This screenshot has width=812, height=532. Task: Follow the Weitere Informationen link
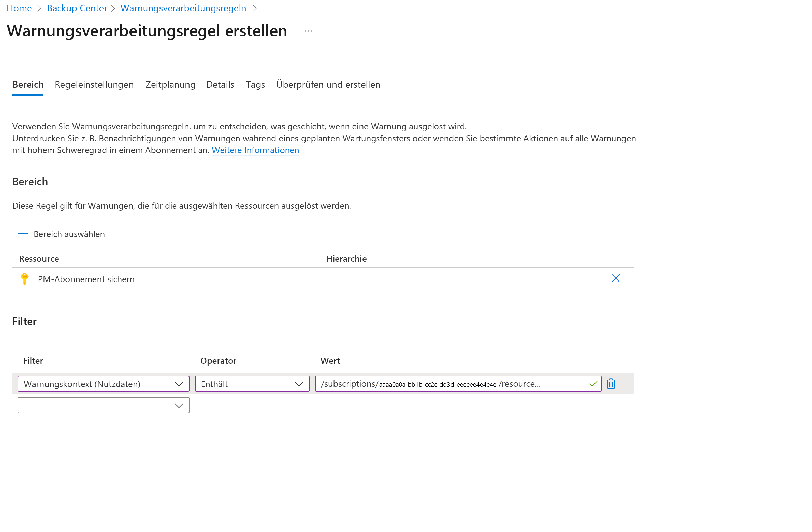click(256, 150)
